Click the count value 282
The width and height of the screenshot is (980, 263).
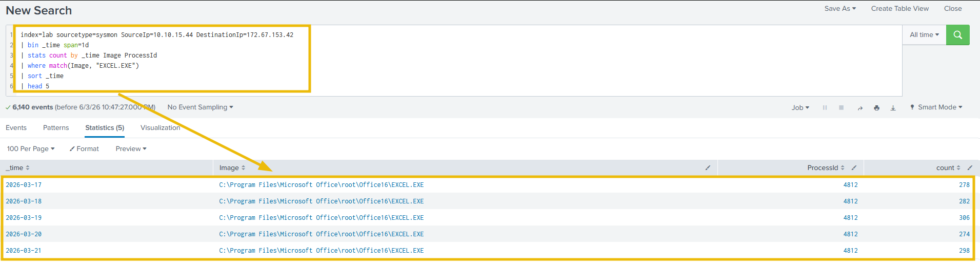(964, 201)
